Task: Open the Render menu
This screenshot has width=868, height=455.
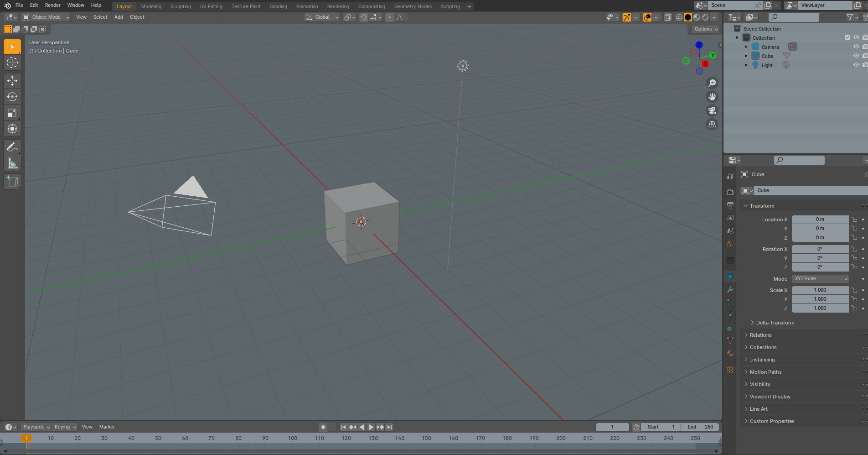Action: [52, 5]
